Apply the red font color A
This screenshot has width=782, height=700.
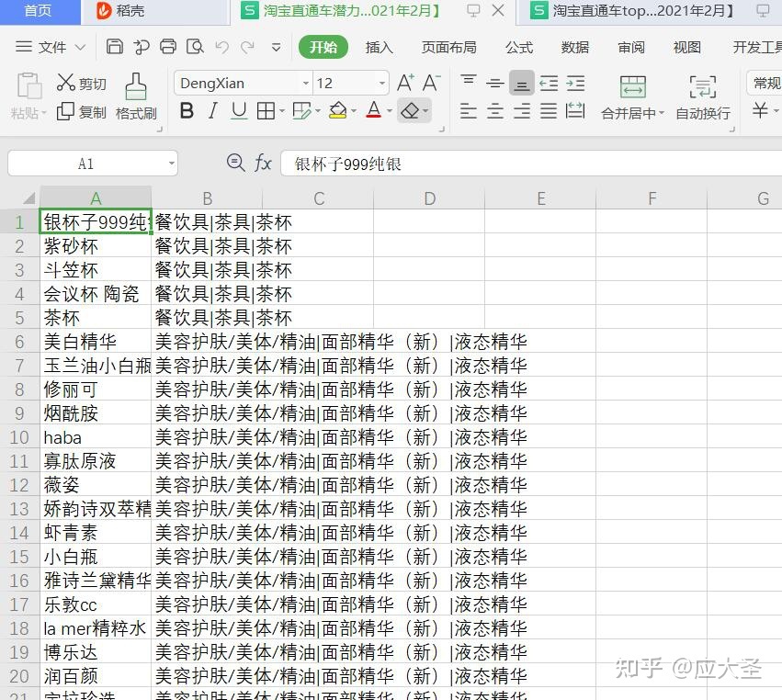click(x=374, y=110)
